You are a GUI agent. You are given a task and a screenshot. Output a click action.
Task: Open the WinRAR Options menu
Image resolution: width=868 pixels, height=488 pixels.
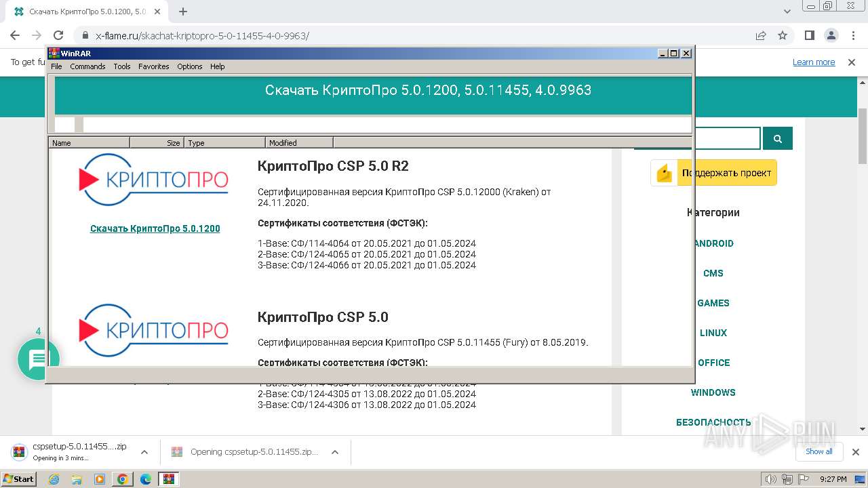click(190, 66)
